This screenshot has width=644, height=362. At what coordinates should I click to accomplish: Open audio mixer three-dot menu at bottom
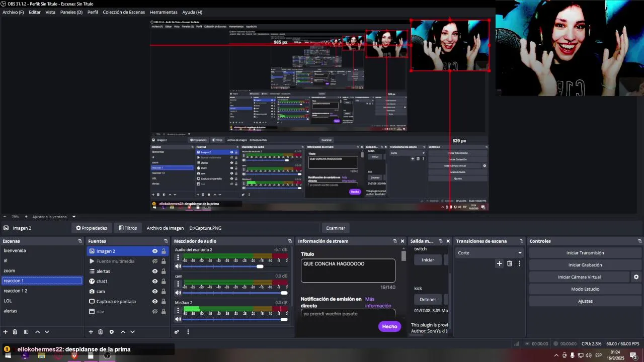[188, 332]
